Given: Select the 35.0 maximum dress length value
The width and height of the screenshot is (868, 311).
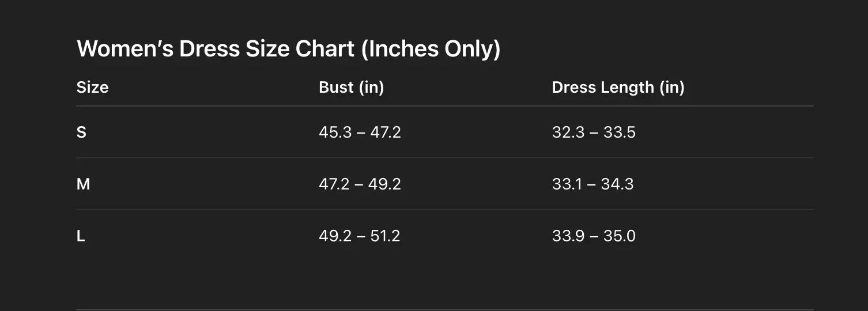Looking at the screenshot, I should tap(620, 236).
